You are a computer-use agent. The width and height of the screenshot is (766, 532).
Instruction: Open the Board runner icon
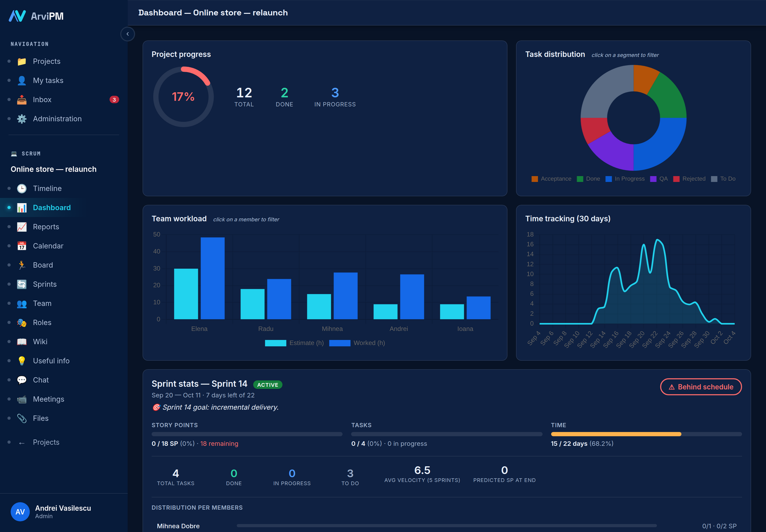(22, 265)
